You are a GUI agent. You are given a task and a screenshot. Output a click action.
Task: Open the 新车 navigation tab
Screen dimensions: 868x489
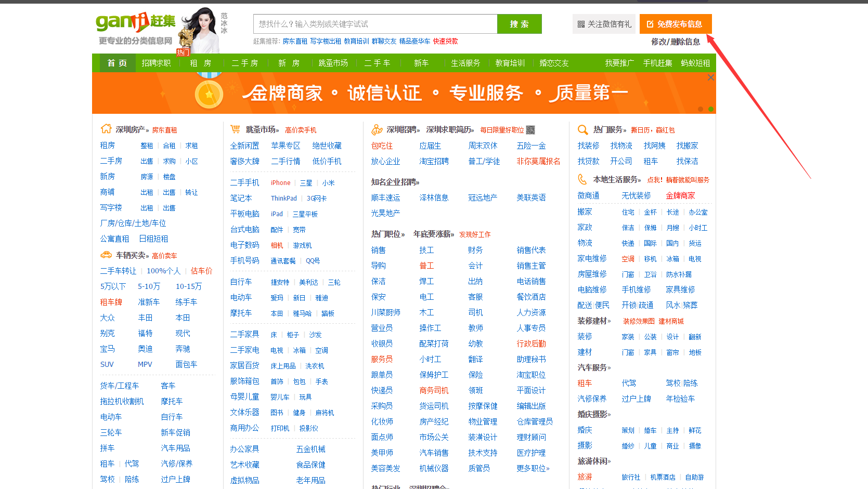click(x=421, y=63)
